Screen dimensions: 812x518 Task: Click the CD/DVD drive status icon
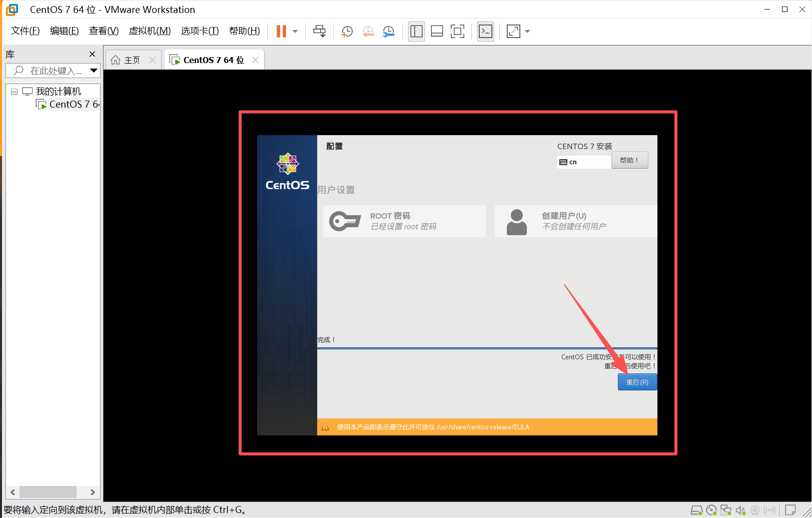711,510
